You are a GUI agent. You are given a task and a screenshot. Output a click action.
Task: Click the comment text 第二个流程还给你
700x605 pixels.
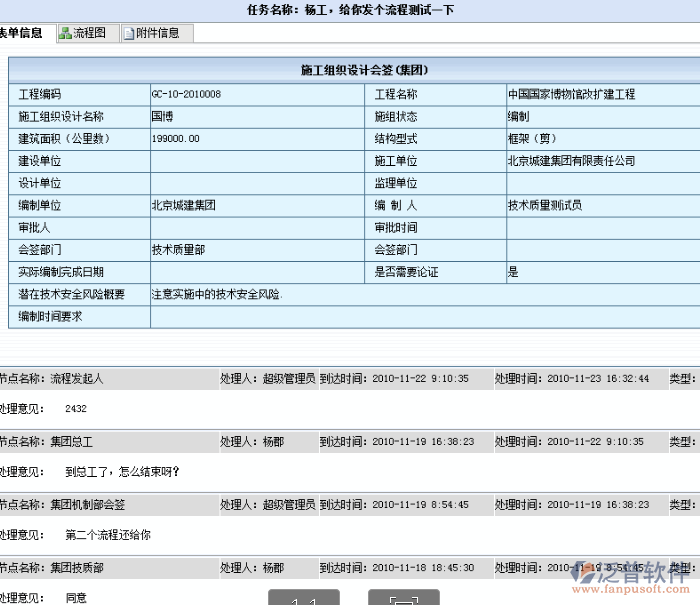[108, 535]
